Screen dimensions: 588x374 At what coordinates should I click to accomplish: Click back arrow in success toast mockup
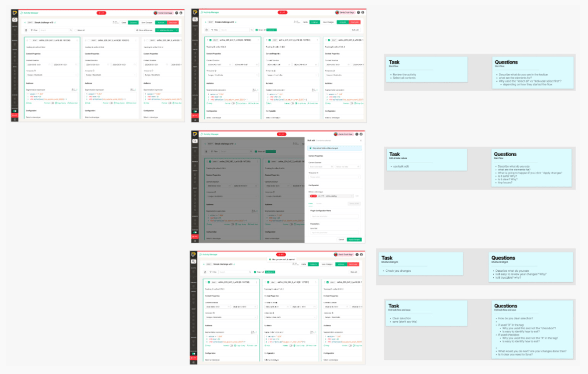[x=203, y=265]
